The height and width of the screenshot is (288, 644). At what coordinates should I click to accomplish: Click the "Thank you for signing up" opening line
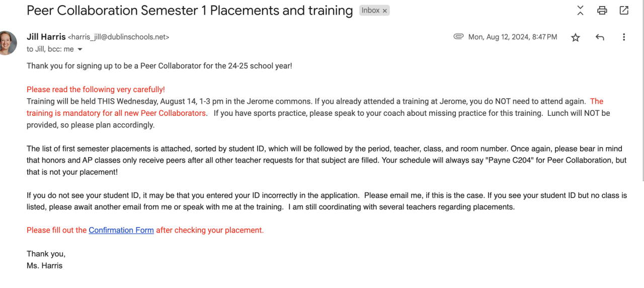159,66
